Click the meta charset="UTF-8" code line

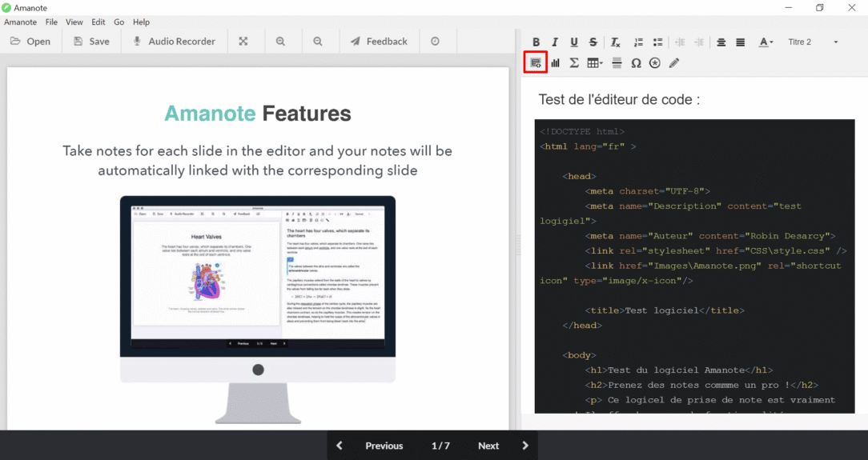647,191
